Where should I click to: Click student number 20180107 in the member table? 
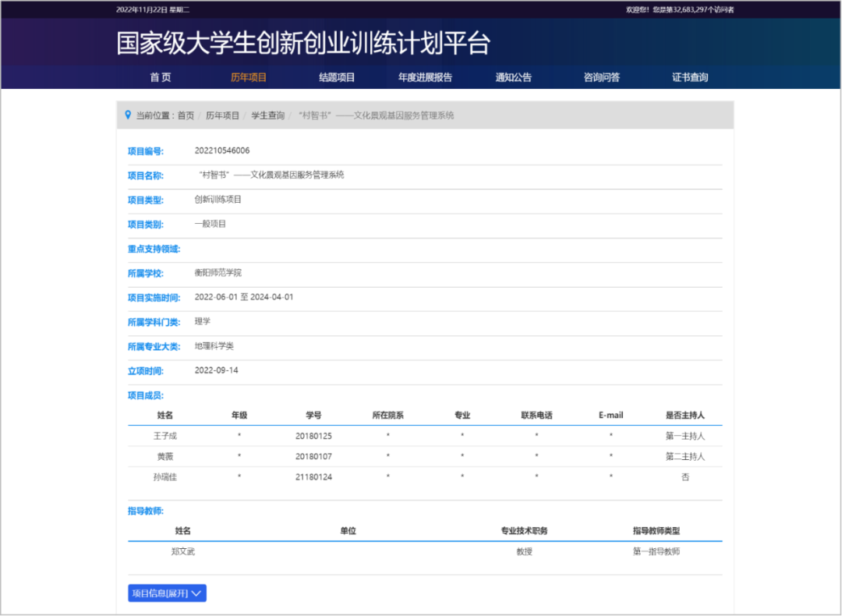coord(313,456)
